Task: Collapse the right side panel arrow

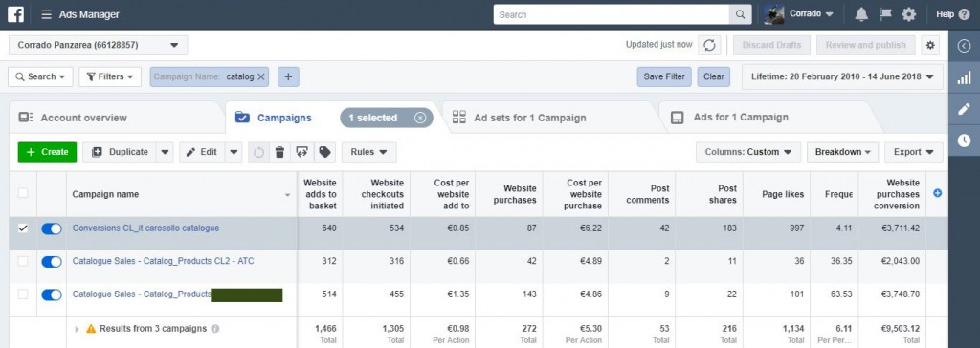Action: [965, 46]
